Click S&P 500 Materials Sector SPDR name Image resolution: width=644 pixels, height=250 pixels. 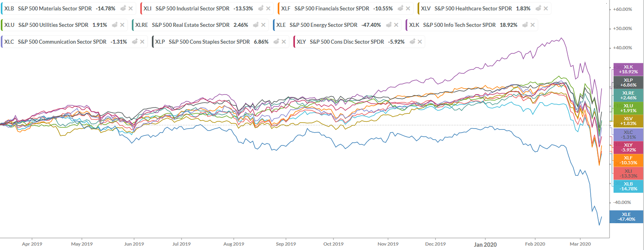[55, 8]
